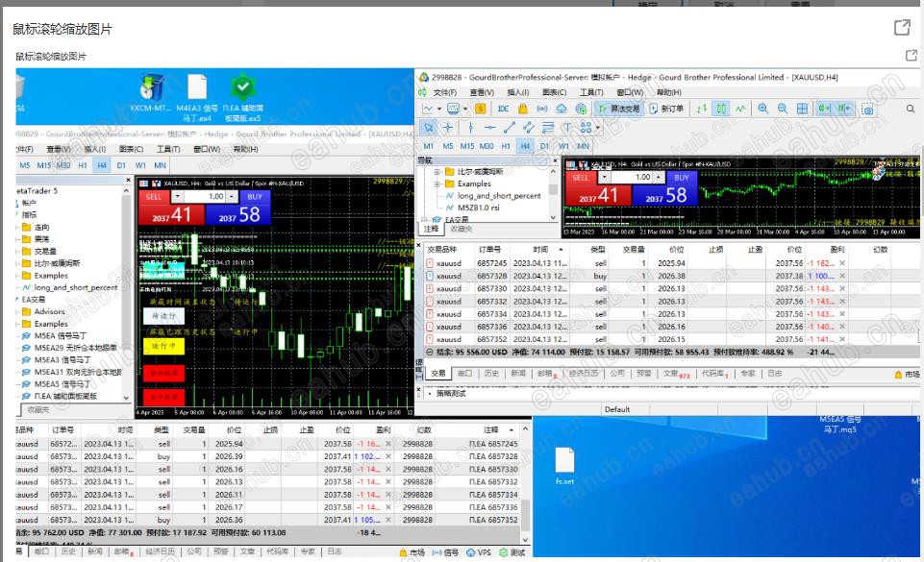Switch chart to bar chart mode
924x562 pixels.
point(701,109)
